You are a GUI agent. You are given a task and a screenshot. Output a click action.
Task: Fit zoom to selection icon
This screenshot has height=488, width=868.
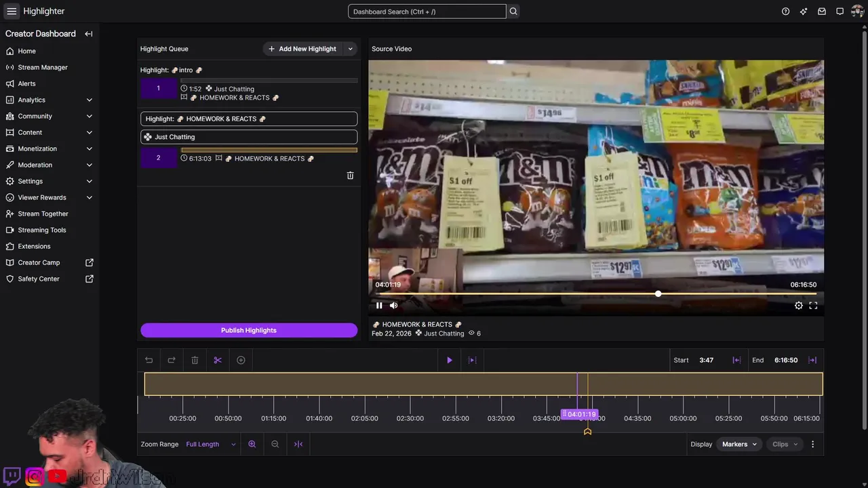(298, 445)
